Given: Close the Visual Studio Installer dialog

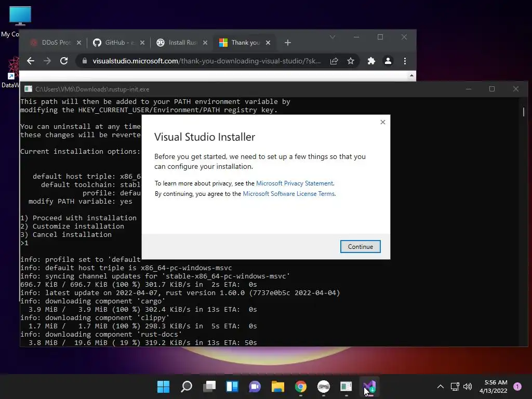Looking at the screenshot, I should [x=383, y=122].
